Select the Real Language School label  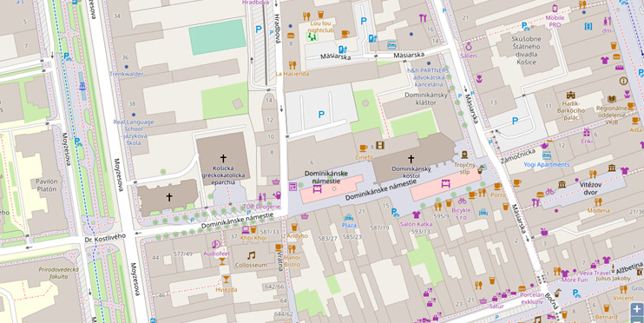[134, 132]
